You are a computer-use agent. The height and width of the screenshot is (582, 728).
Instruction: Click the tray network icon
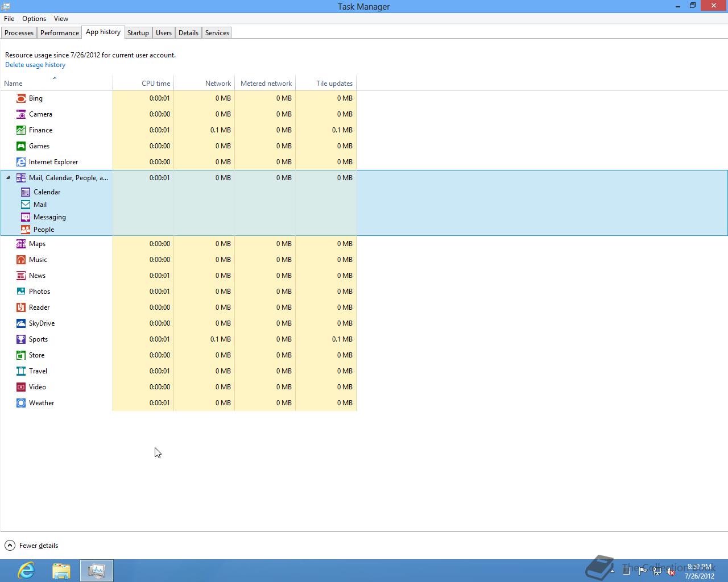click(657, 571)
